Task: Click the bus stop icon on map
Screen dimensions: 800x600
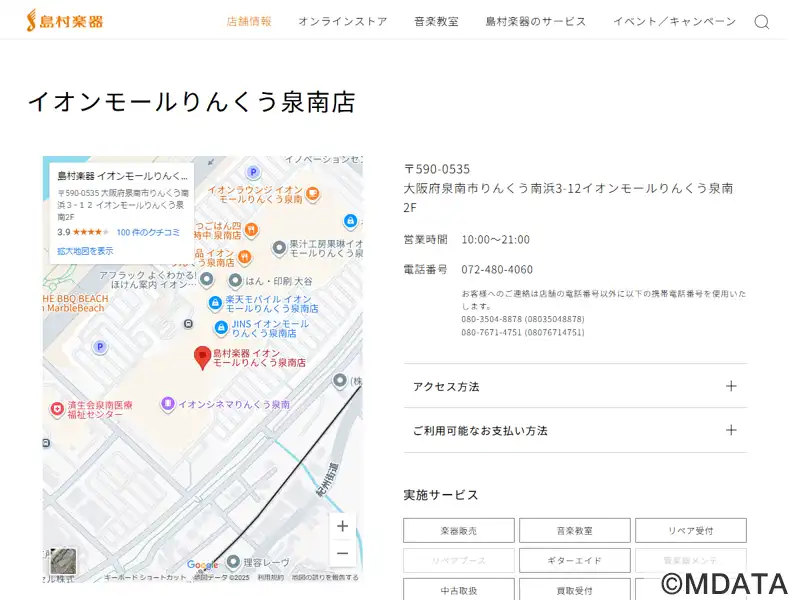Action: coord(188,324)
